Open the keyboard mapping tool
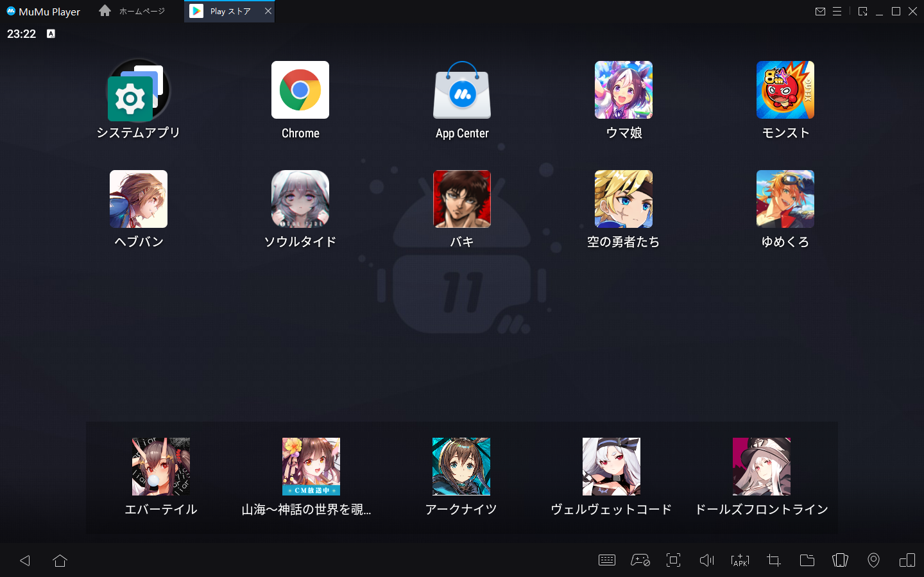The width and height of the screenshot is (924, 577). (607, 560)
